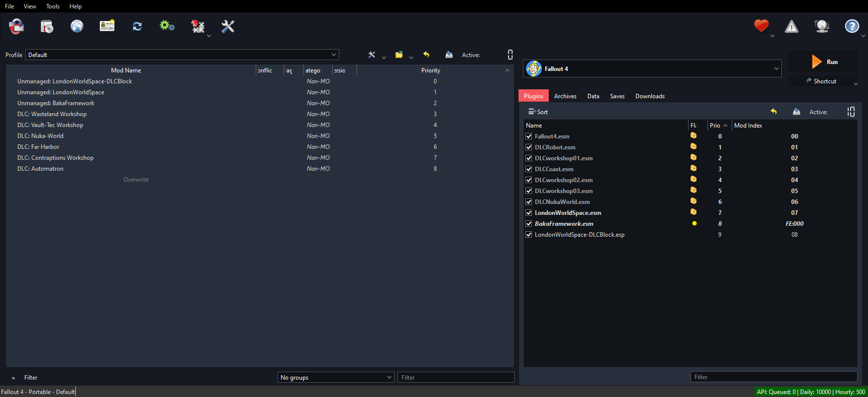Click the flag icon for DLCNukaWorld.esm
Viewport: 868px width, 397px height.
click(x=694, y=201)
